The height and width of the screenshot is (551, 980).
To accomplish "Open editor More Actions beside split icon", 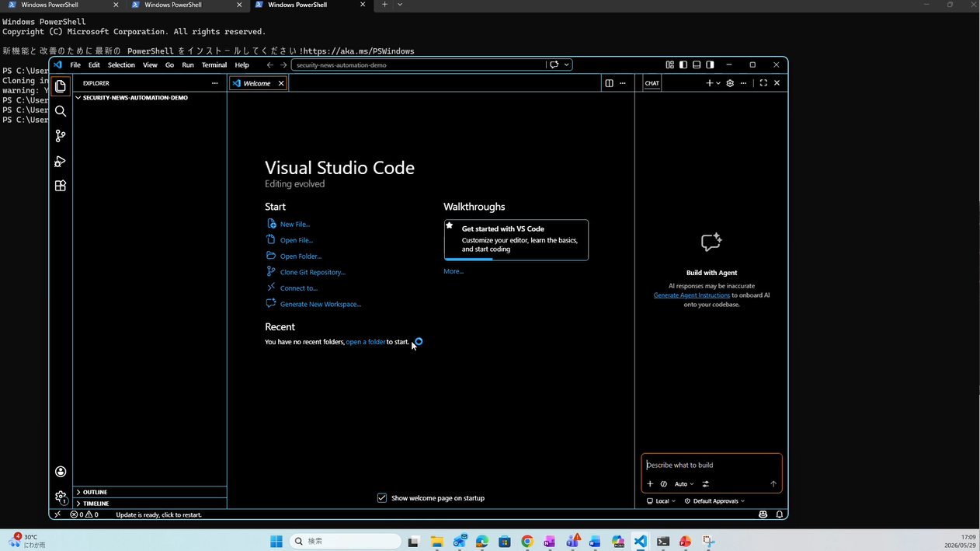I will tap(622, 83).
